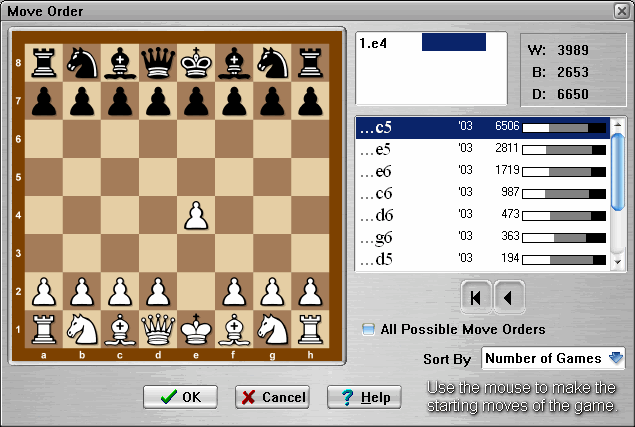Select the black king on e8
Image resolution: width=635 pixels, height=427 pixels.
click(x=196, y=62)
